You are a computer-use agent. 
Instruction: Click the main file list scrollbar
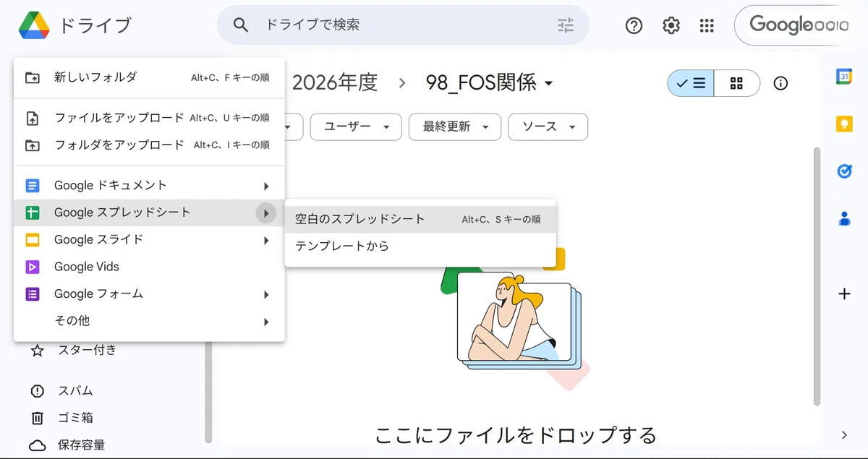[817, 276]
